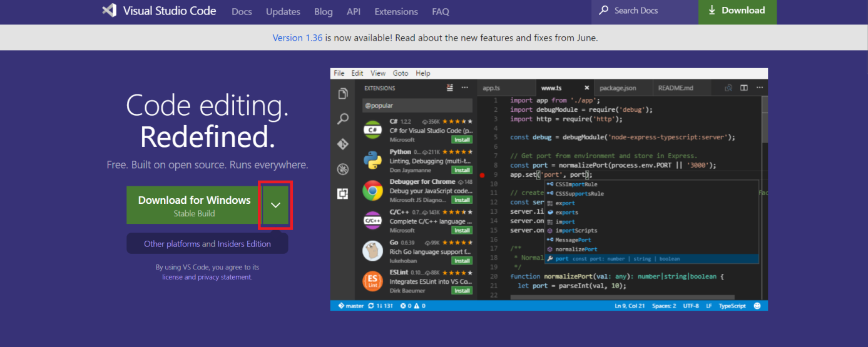Open the editor more actions ellipsis
This screenshot has height=347, width=868.
(x=759, y=88)
